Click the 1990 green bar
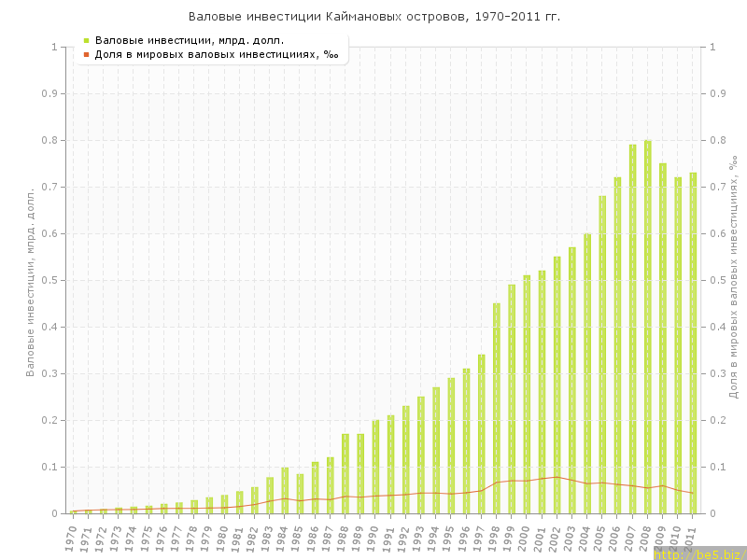Viewport: 747px width, 560px height. point(376,467)
